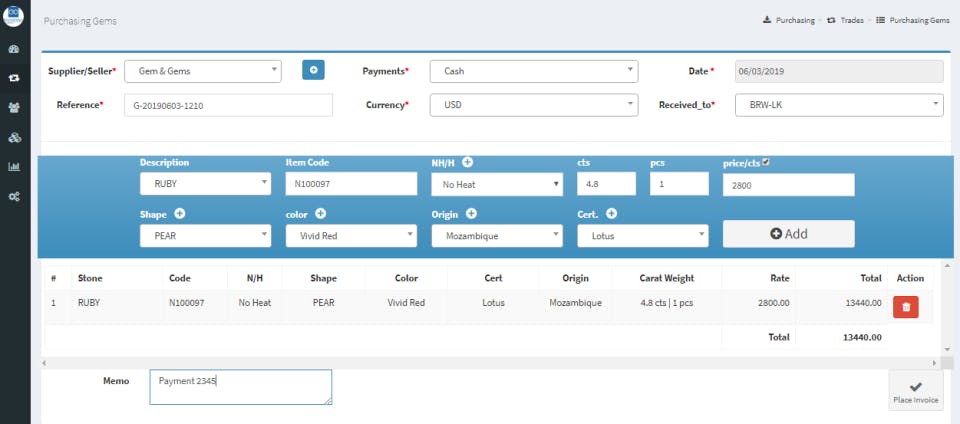Open the Supplier/Seller dropdown

tap(203, 71)
